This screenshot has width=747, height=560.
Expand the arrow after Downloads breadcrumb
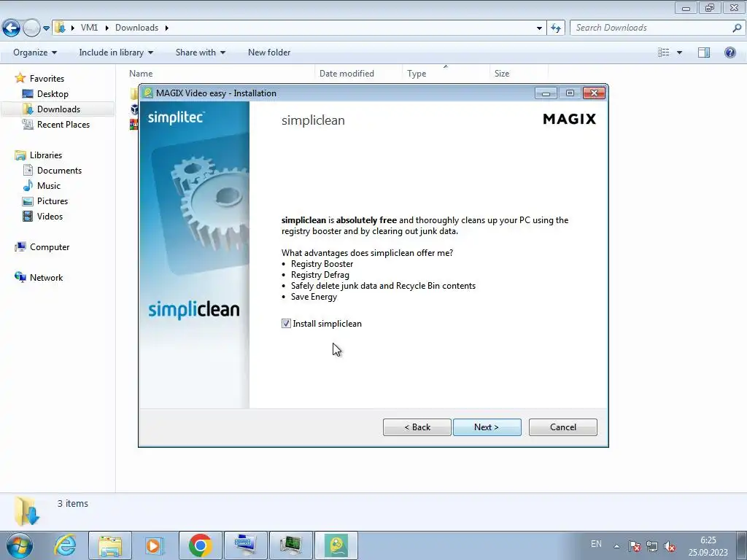tap(167, 28)
